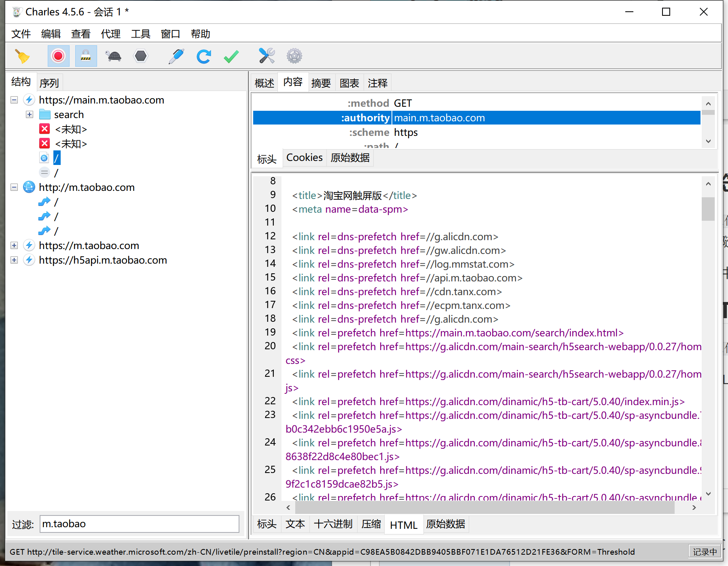Screen dimensions: 728x566
Task: Collapse the http://m.taobao.com node
Action: pyautogui.click(x=14, y=187)
